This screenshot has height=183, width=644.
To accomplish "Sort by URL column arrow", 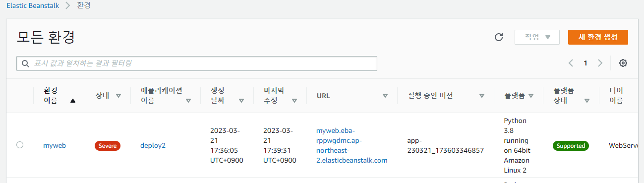I will pyautogui.click(x=385, y=96).
